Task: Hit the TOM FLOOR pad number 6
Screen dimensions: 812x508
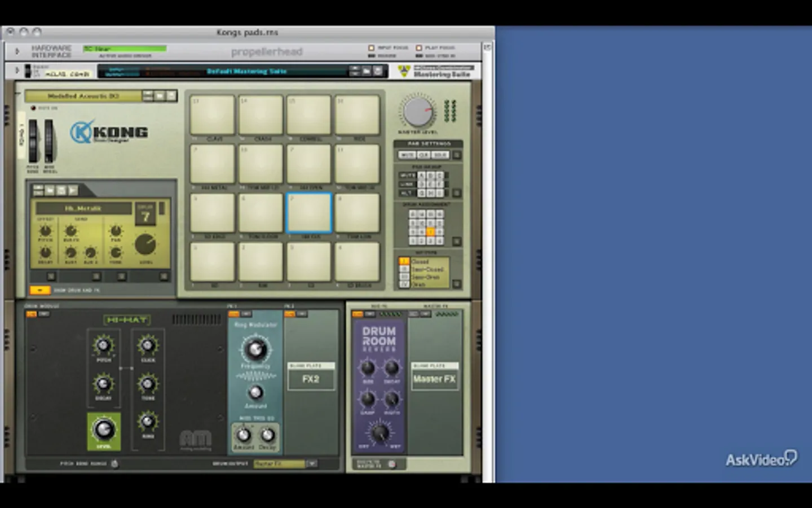Action: (x=261, y=213)
